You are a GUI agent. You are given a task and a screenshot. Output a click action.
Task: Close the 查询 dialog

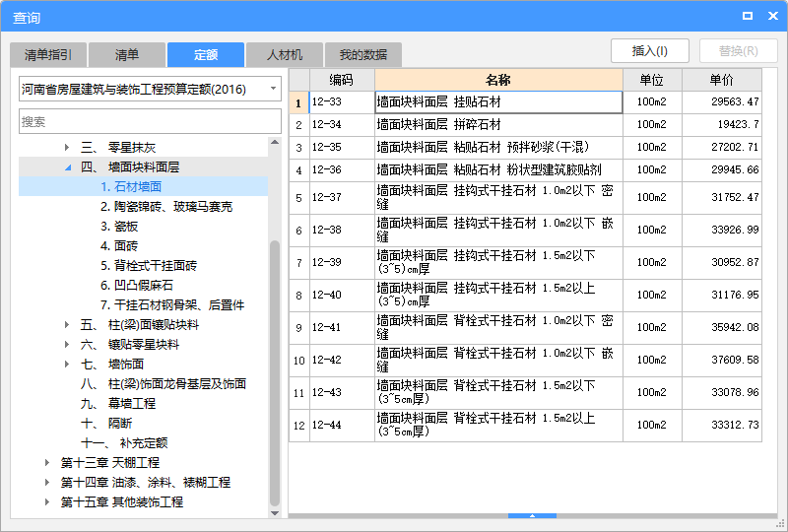click(x=773, y=16)
